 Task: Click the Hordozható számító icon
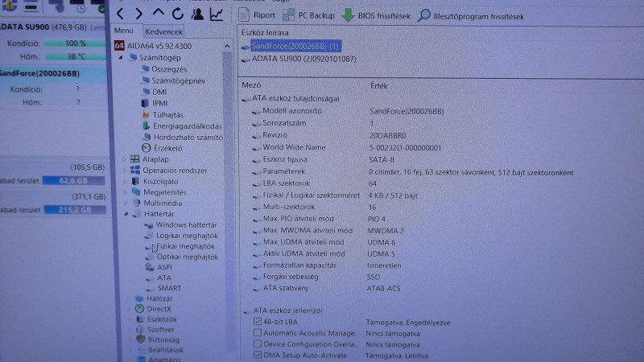click(x=147, y=137)
